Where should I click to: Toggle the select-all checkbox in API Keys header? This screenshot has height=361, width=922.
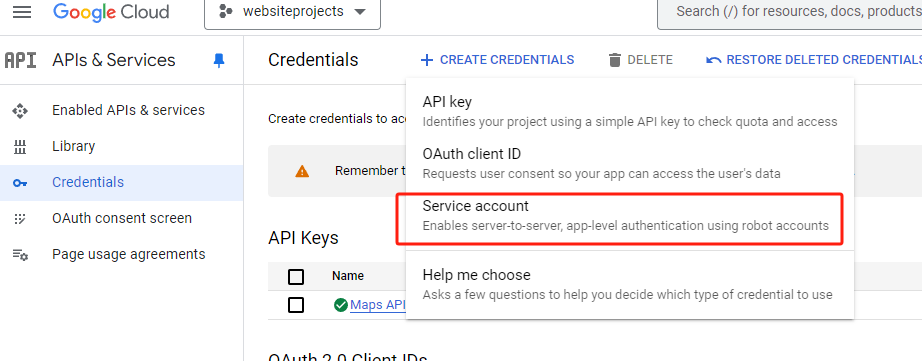[296, 276]
